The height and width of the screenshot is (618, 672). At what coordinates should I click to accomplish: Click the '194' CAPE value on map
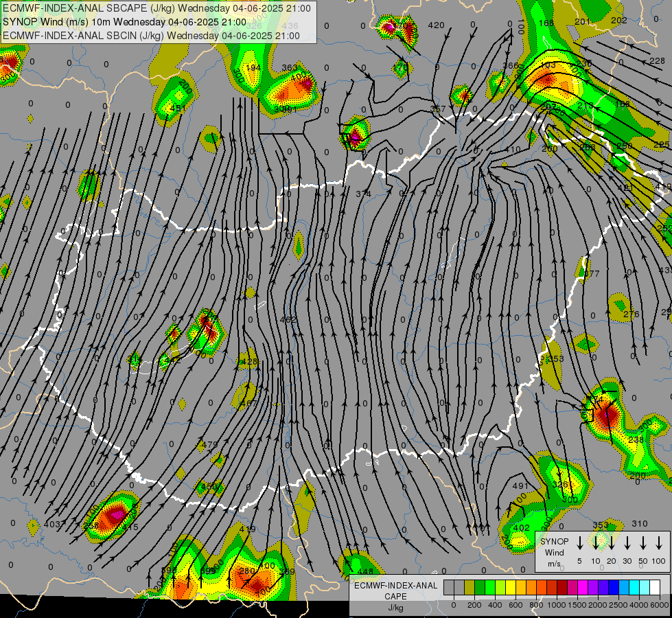point(253,68)
